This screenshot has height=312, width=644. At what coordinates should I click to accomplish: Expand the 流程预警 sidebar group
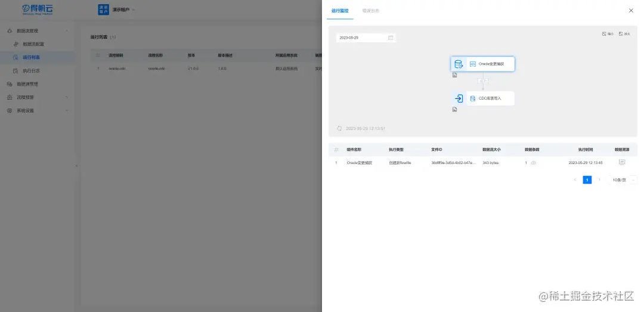(38, 97)
